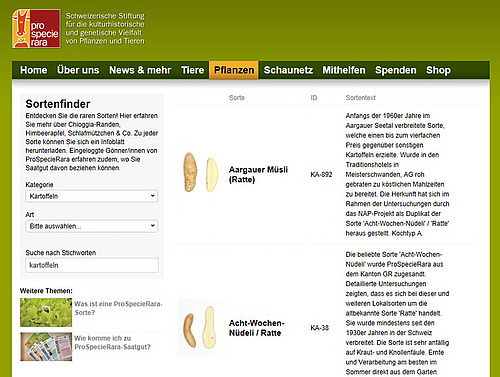The height and width of the screenshot is (377, 500).
Task: Click the seed packets thumbnail image
Action: 46,346
